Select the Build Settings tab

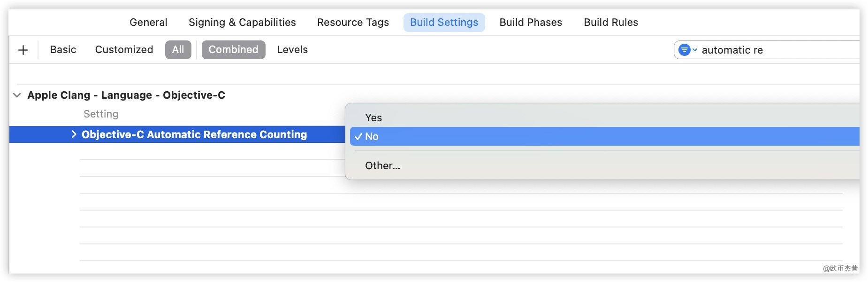(444, 23)
